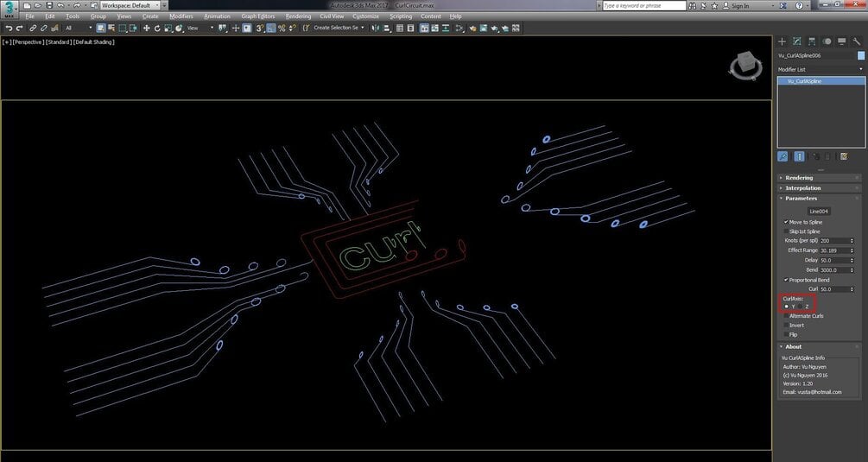868x462 pixels.
Task: Click the binoculars search icon
Action: pos(692,5)
